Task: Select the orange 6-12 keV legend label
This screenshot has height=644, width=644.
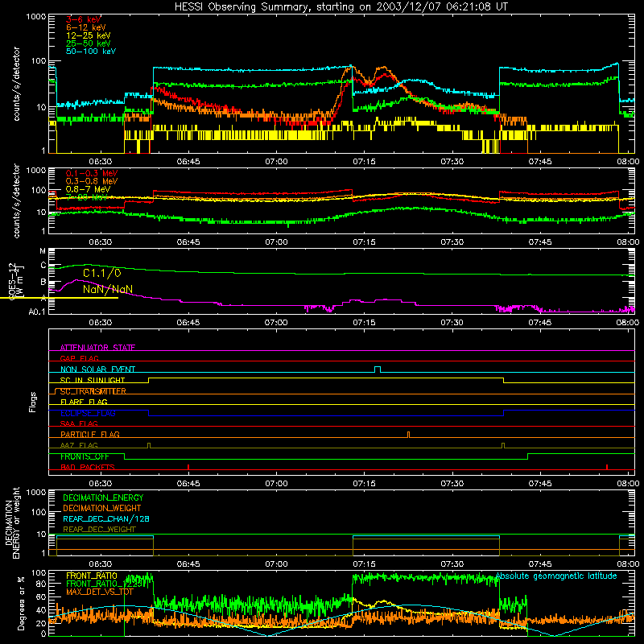Action: pyautogui.click(x=86, y=27)
